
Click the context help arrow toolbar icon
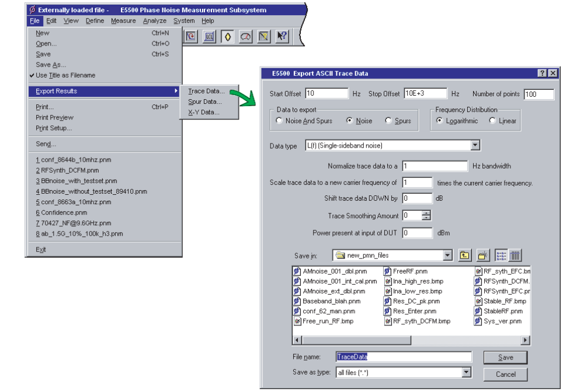(x=282, y=36)
